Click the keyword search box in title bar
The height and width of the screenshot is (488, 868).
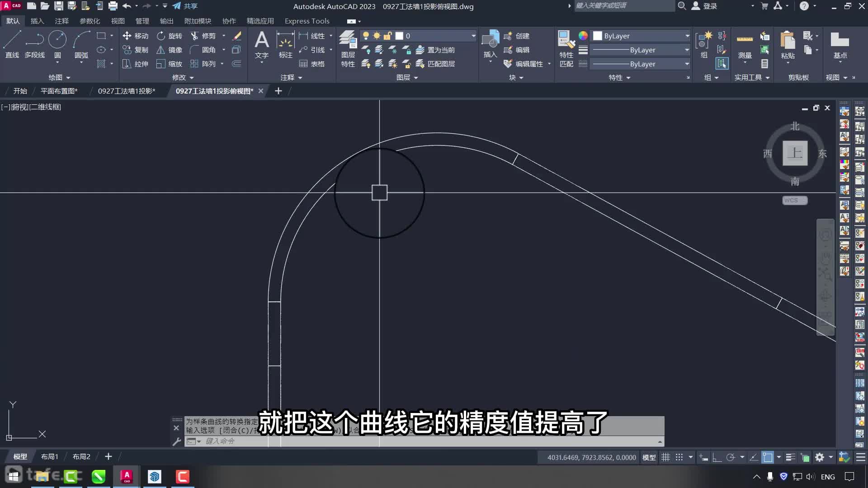(624, 6)
